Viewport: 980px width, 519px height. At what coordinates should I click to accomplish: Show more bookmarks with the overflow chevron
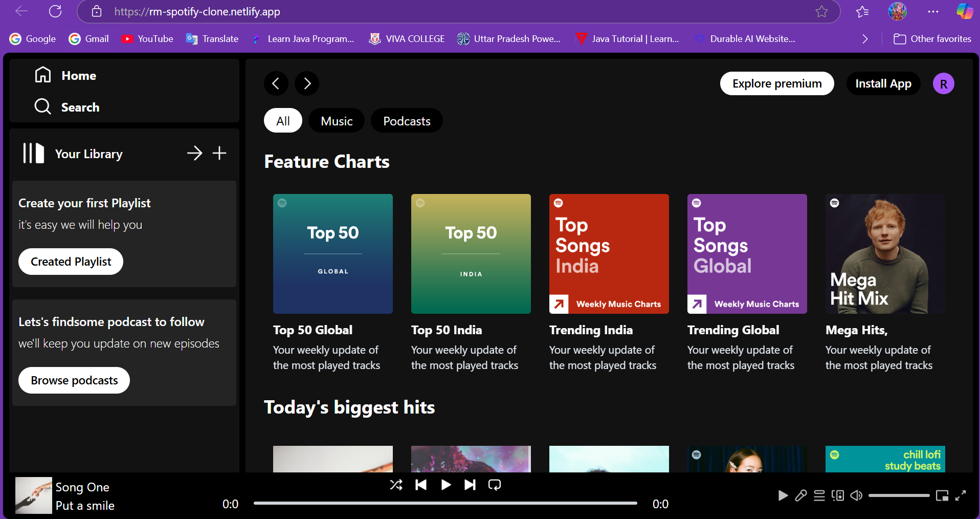[x=865, y=39]
